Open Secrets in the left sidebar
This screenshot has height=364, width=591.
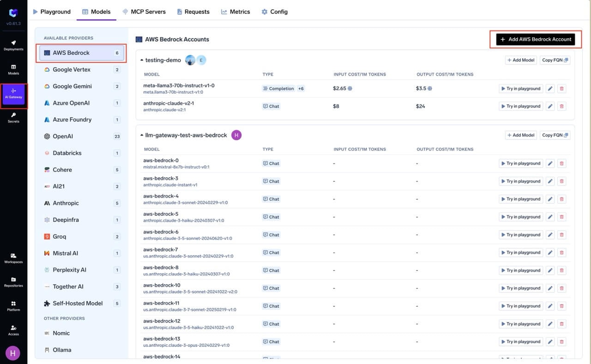coord(13,118)
